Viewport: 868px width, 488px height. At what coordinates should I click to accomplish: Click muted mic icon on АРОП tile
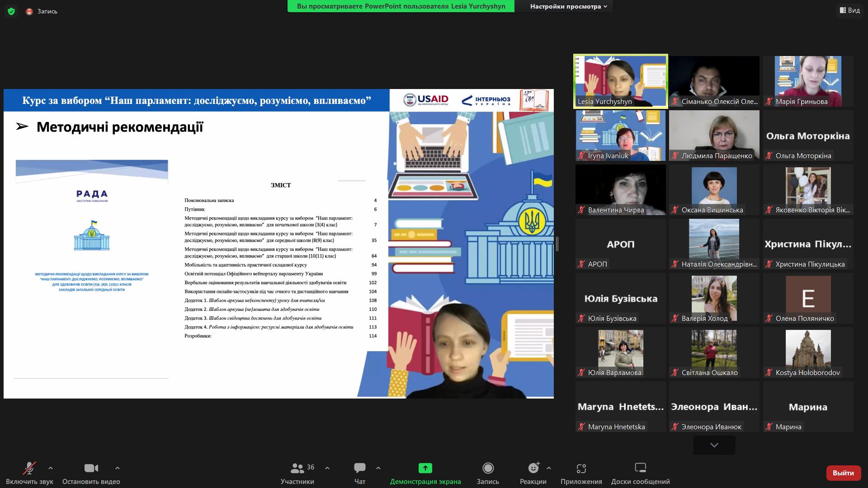click(581, 264)
